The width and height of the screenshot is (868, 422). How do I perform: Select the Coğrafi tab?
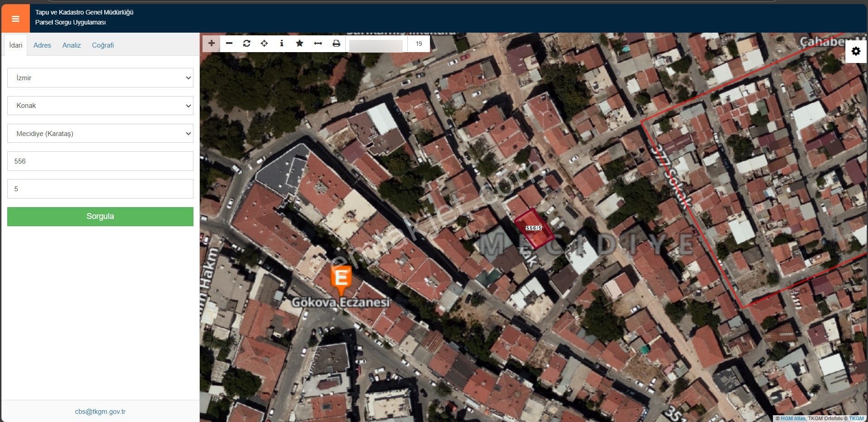(x=103, y=45)
